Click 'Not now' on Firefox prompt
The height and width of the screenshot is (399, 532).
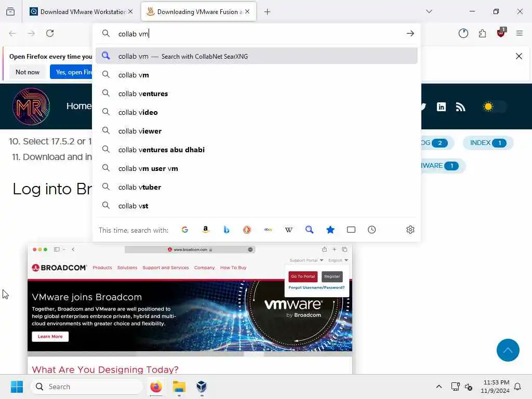(28, 72)
